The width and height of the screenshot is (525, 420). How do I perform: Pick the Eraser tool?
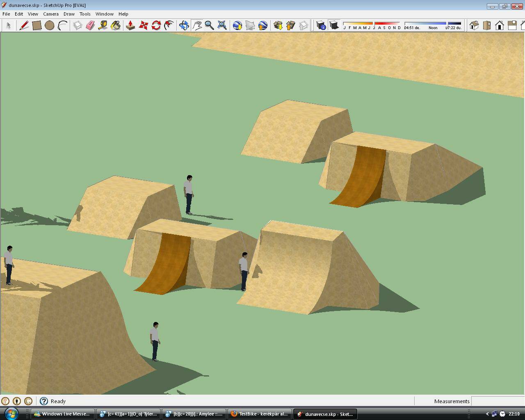[x=90, y=25]
